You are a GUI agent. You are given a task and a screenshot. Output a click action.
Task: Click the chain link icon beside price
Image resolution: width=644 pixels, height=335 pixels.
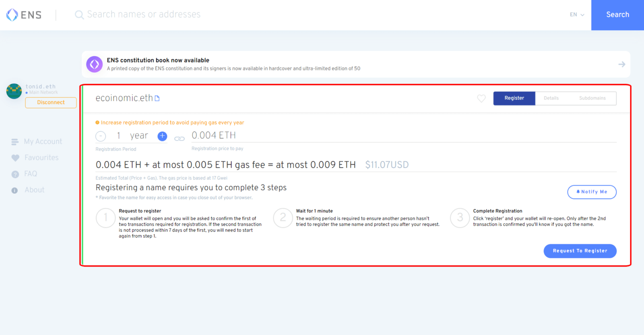click(179, 139)
